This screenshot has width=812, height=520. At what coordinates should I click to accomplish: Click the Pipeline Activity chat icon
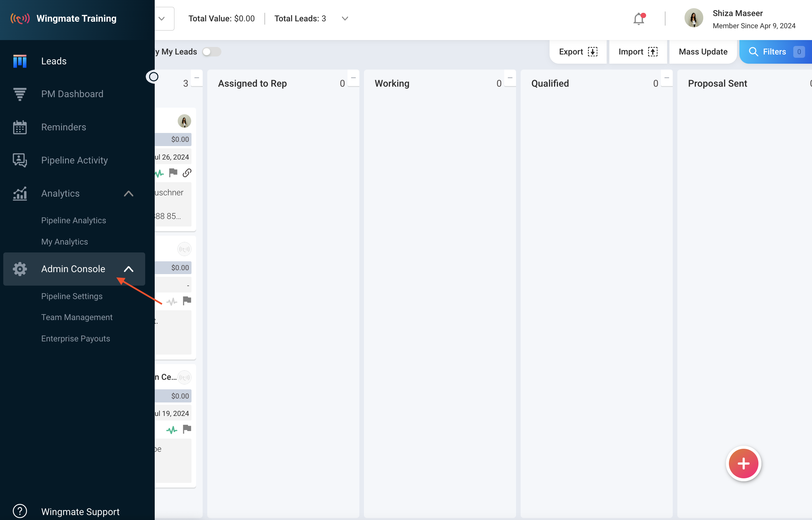click(x=20, y=161)
